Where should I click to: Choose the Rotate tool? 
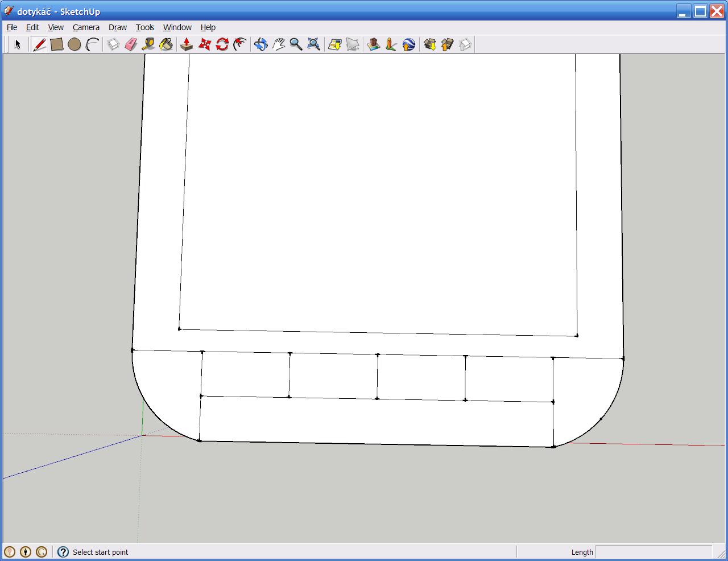(222, 44)
